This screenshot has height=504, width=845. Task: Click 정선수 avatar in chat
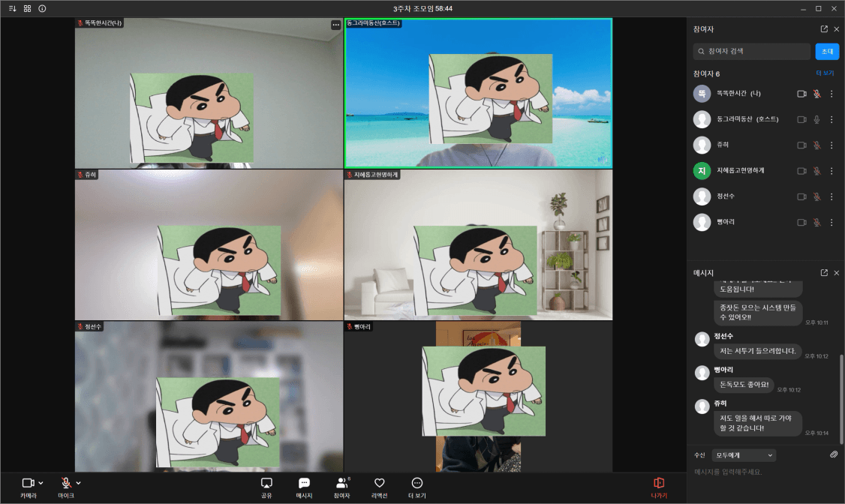coord(702,339)
